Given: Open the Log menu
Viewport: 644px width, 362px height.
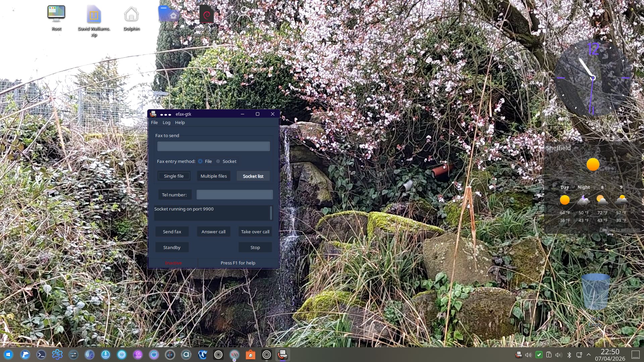Looking at the screenshot, I should 166,122.
